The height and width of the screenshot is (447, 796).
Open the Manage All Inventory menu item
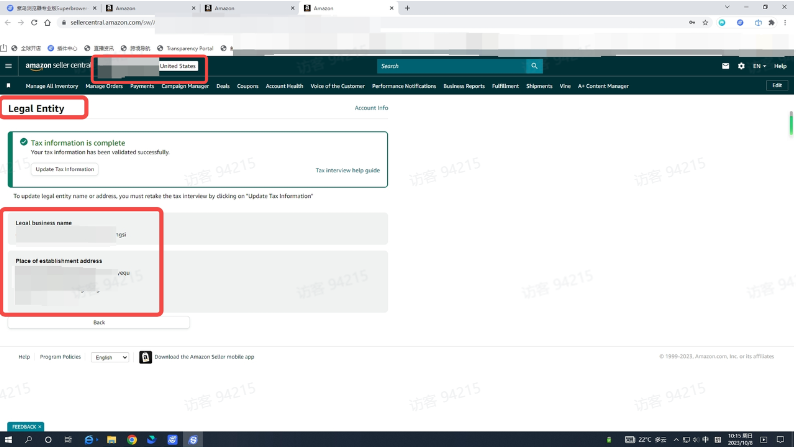click(53, 86)
